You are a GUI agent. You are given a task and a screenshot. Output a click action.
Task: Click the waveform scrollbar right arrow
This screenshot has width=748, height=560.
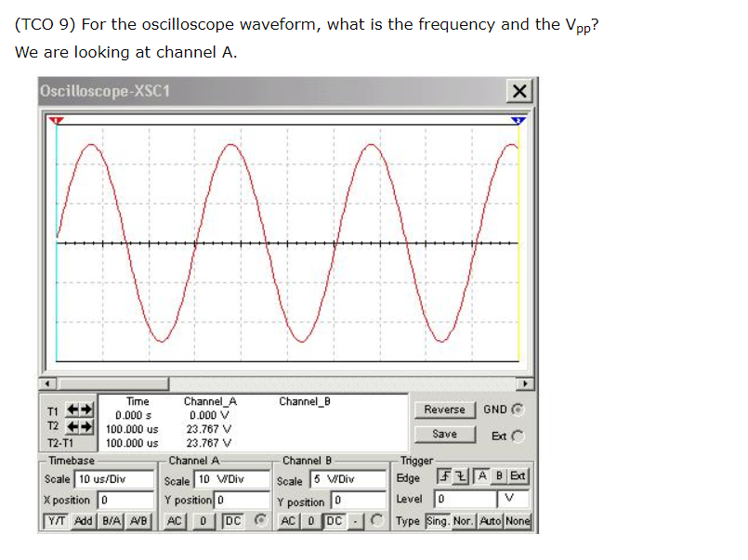tap(523, 381)
